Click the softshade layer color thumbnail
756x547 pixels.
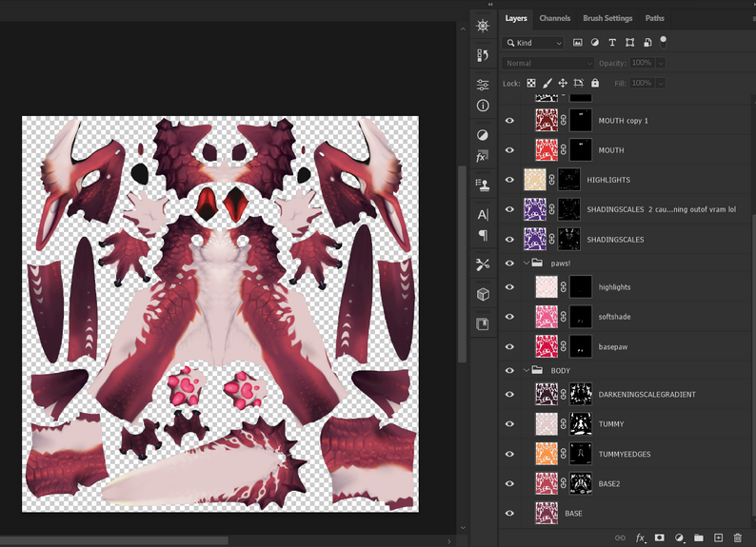[547, 317]
